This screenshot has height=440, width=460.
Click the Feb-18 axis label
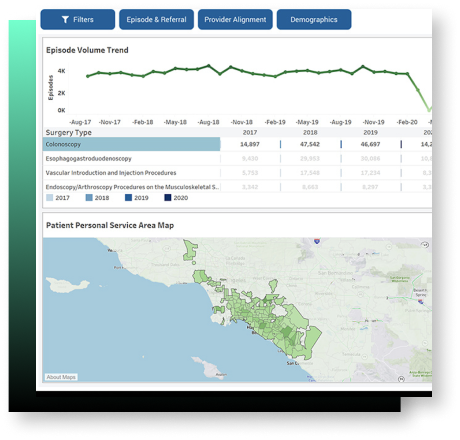[142, 122]
